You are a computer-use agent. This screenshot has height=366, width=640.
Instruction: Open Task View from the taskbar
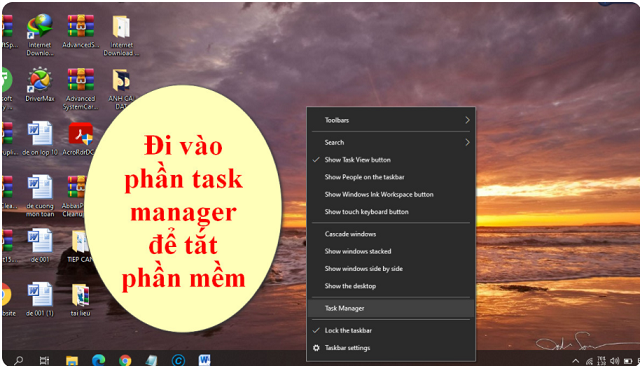[x=44, y=360]
